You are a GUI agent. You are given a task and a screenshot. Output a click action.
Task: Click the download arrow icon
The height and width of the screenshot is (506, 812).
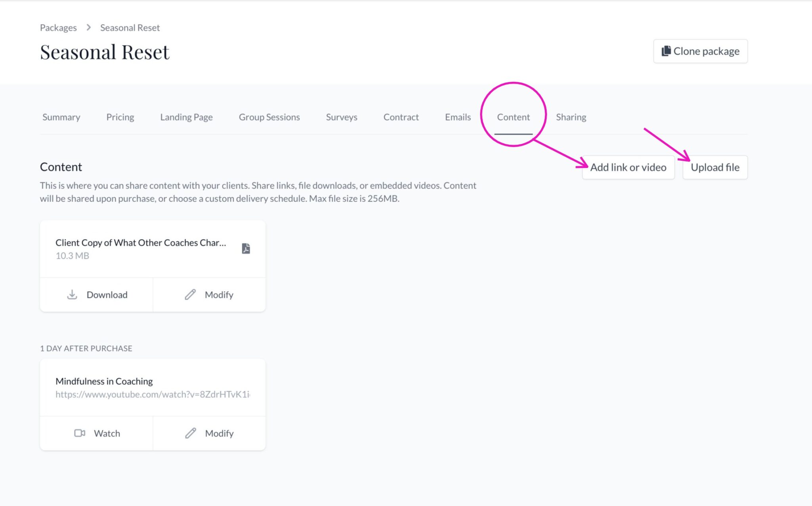point(72,294)
